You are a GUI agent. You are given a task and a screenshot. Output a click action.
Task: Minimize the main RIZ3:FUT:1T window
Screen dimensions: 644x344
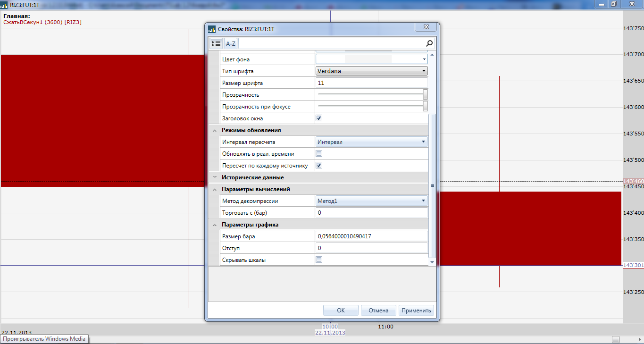coord(601,4)
